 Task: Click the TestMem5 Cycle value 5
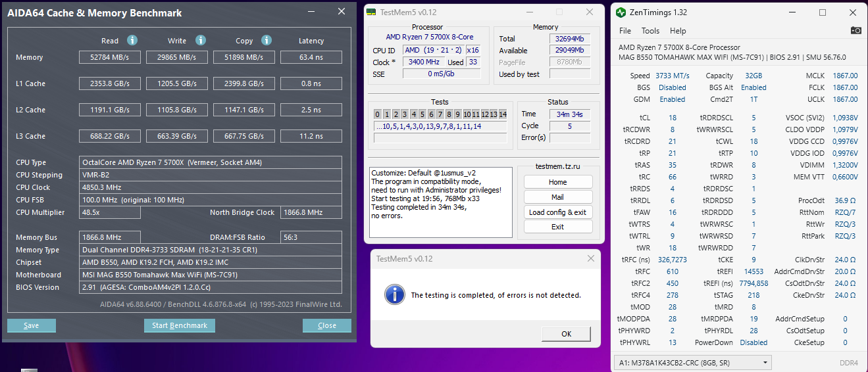click(x=570, y=126)
